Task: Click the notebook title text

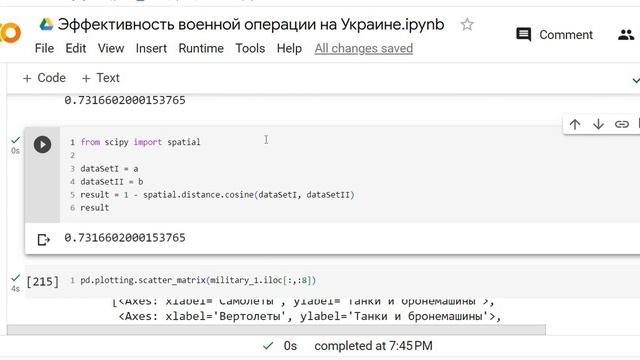Action: tap(251, 24)
